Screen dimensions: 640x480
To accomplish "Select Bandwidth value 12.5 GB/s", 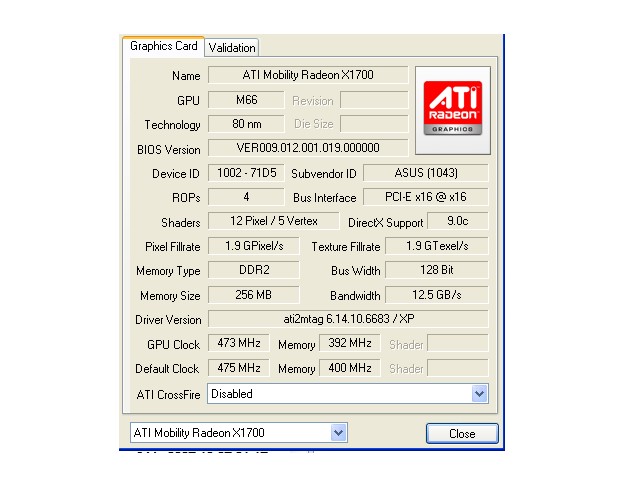I will point(437,295).
